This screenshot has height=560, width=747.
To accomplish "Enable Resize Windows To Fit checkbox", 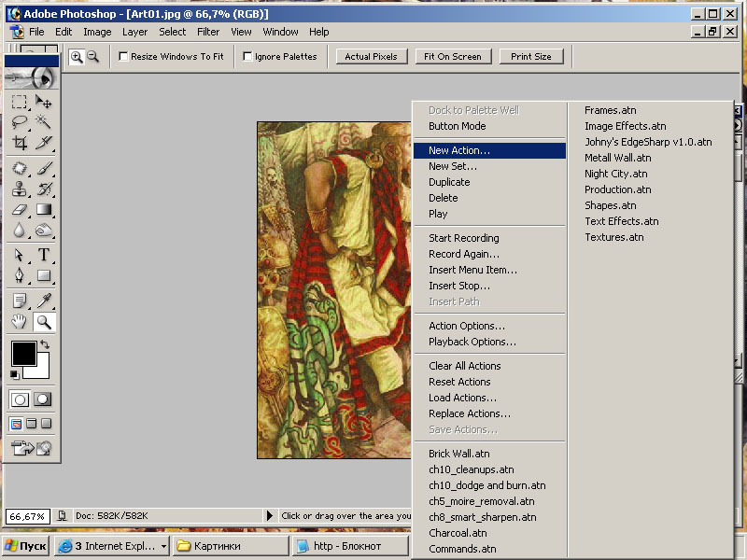I will pyautogui.click(x=123, y=57).
